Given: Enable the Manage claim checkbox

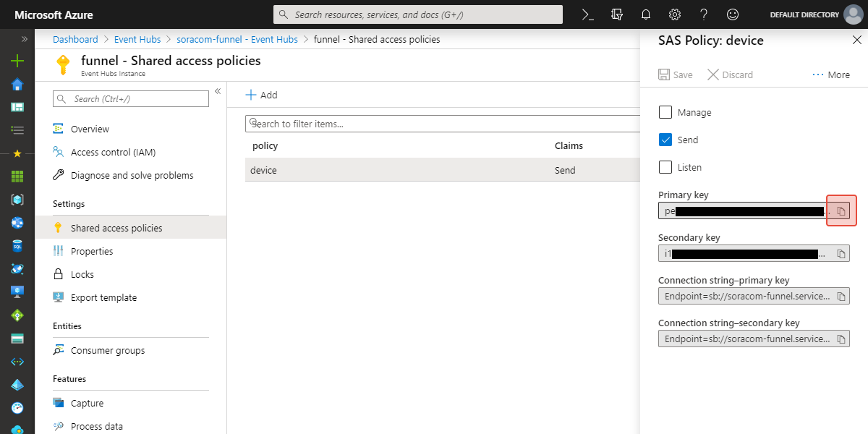Looking at the screenshot, I should click(665, 113).
